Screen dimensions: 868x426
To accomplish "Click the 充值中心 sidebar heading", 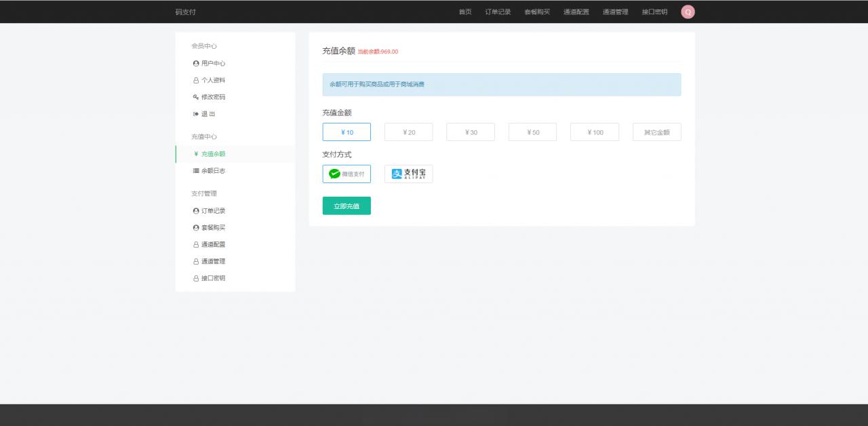I will [x=204, y=137].
